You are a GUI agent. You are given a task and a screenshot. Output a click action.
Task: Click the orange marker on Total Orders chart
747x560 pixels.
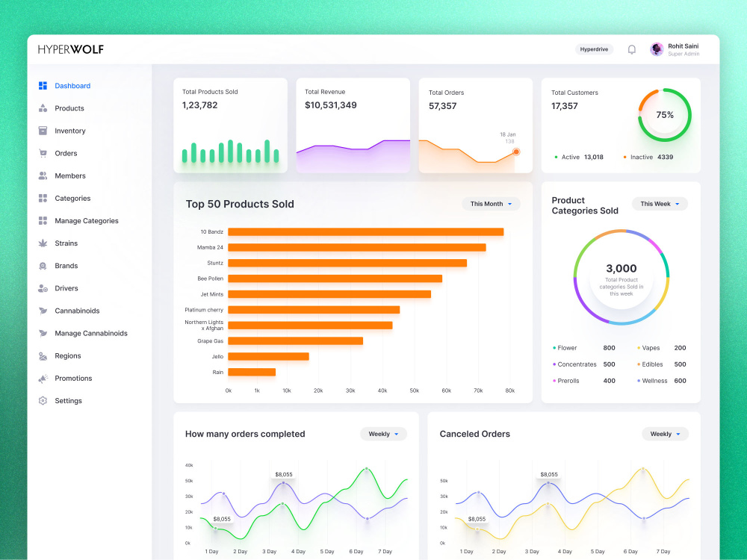coord(516,152)
